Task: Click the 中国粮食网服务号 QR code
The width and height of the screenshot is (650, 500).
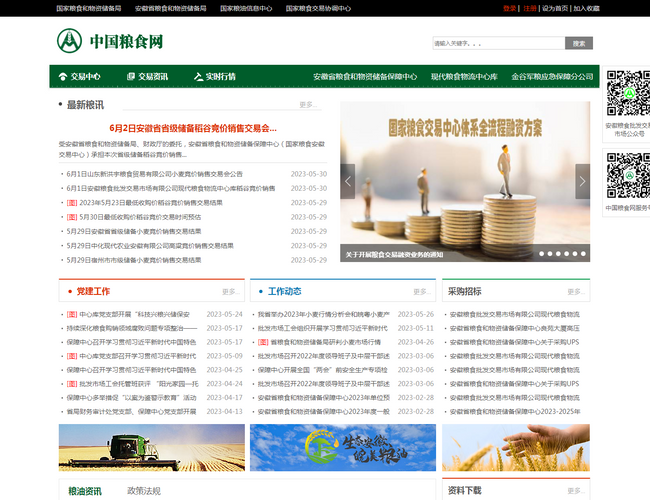Action: [x=628, y=175]
